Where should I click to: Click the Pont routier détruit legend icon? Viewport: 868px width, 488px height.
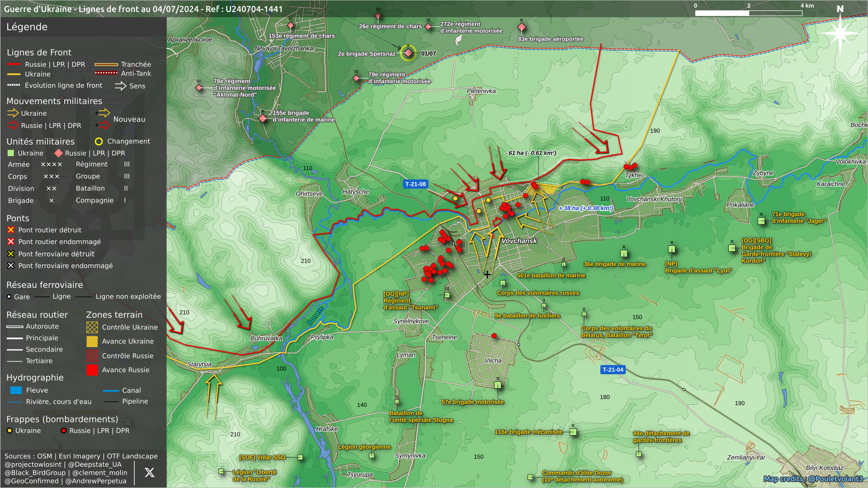(x=11, y=230)
